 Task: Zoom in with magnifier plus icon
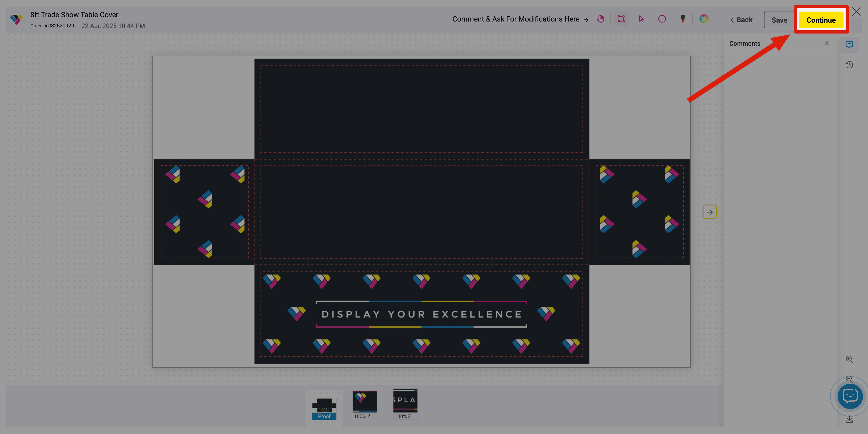[x=849, y=359]
